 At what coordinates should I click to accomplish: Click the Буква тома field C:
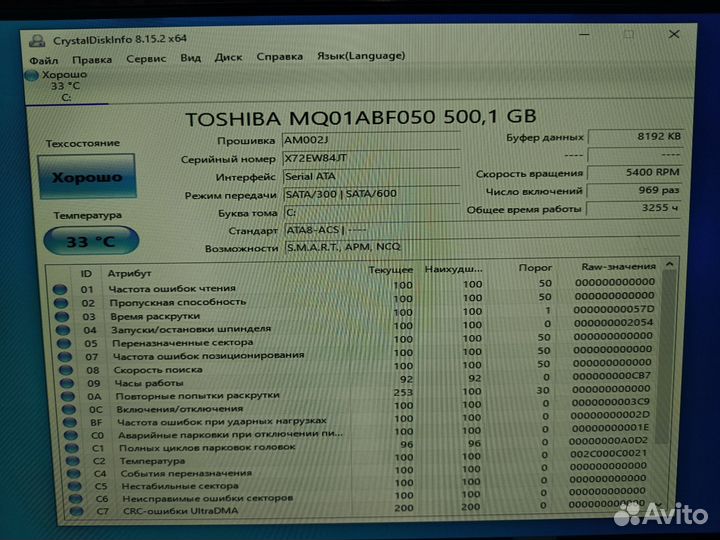point(372,213)
